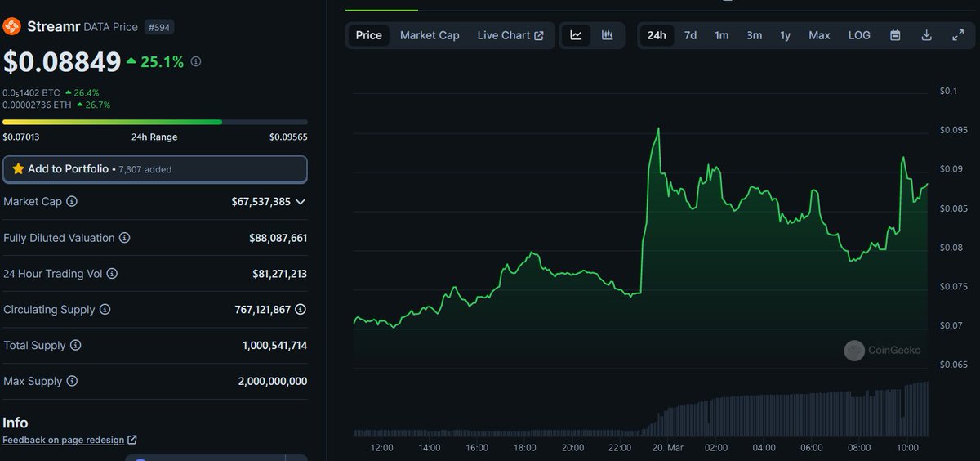Click Add to Portfolio button
This screenshot has height=461, width=980.
point(155,169)
